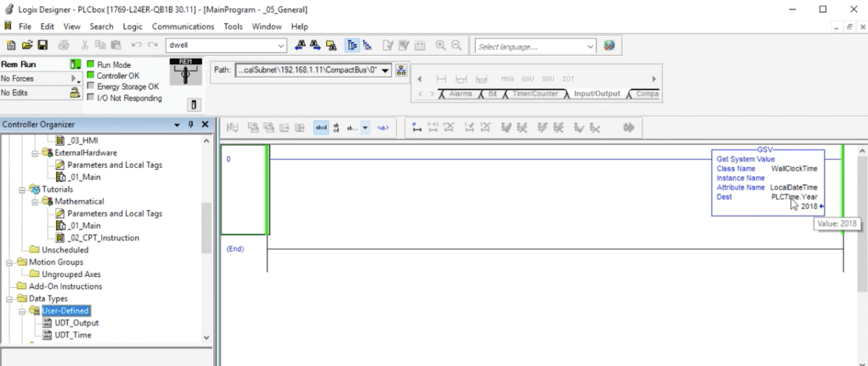Open the search text dropdown with dwell
Viewport: 868px width, 366px height.
[281, 46]
